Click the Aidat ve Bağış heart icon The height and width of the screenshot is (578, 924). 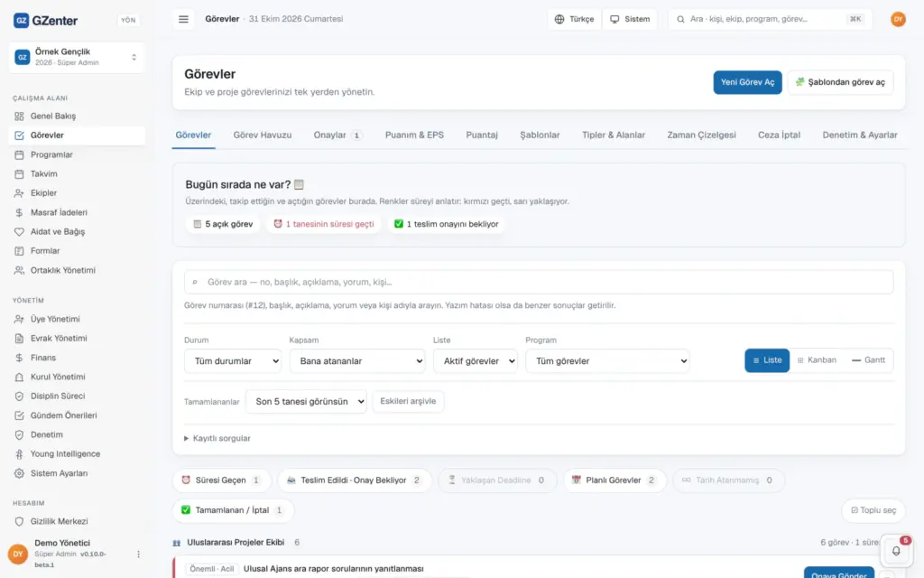[20, 232]
